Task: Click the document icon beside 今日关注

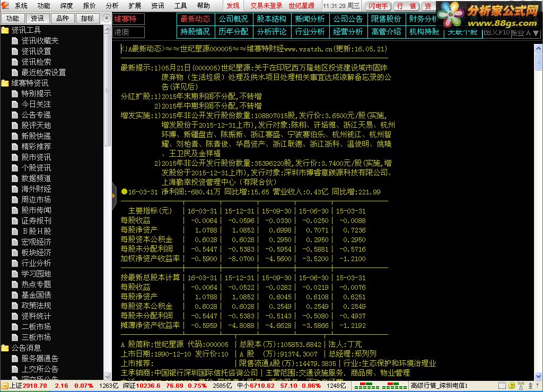Action: 15,104
